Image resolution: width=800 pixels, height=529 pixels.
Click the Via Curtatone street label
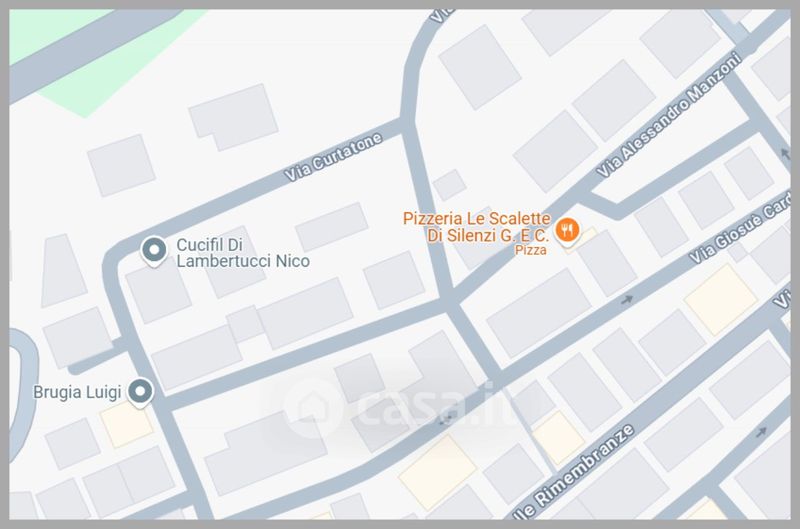[333, 157]
